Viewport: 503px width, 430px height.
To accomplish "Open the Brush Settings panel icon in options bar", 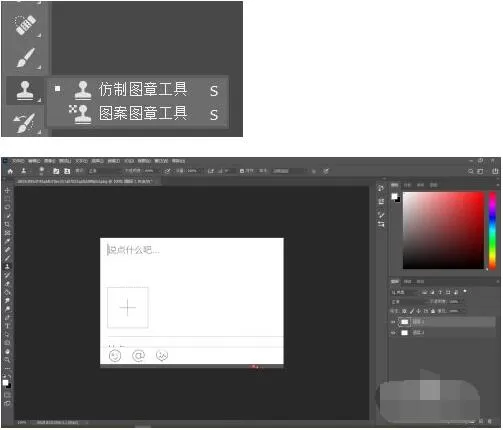I will [56, 171].
